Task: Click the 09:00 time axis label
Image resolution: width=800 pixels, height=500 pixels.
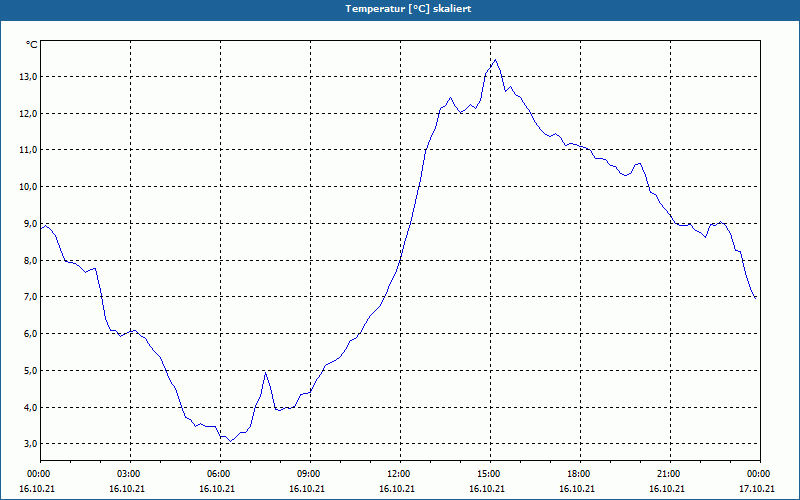Action: (x=310, y=474)
